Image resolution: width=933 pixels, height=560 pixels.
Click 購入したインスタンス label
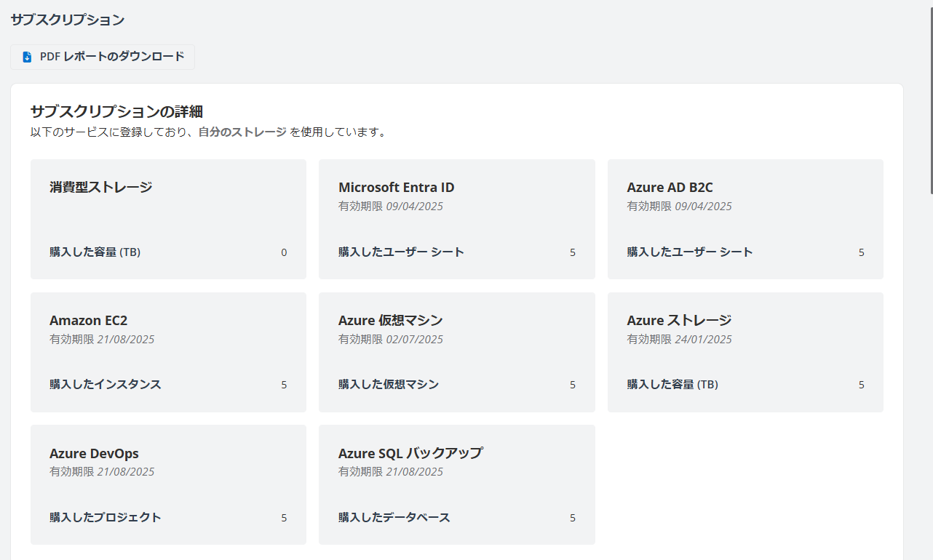click(106, 385)
